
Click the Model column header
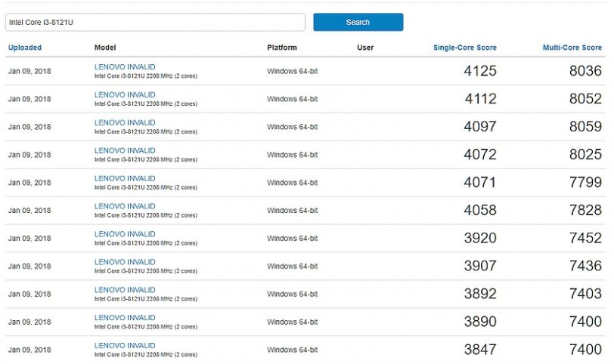click(x=105, y=48)
